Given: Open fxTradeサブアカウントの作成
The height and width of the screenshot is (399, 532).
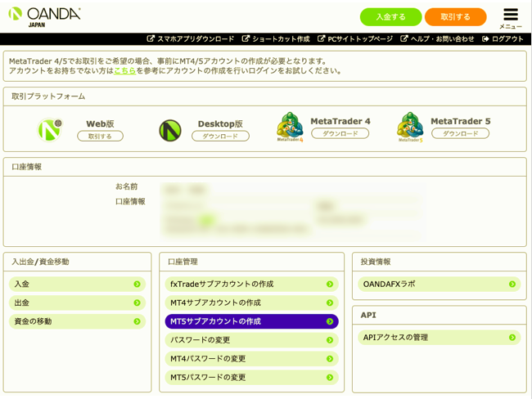Looking at the screenshot, I should [x=252, y=284].
